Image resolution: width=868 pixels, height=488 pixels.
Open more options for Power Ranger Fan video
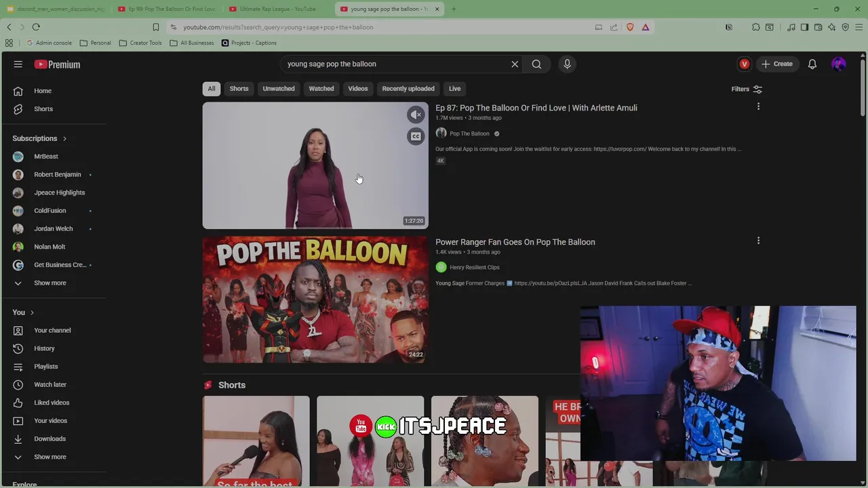[758, 241]
